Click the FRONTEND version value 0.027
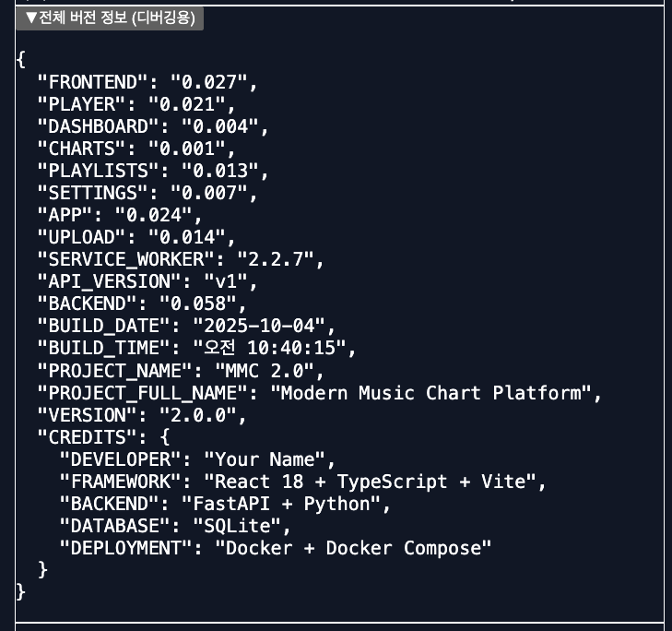 click(x=208, y=82)
